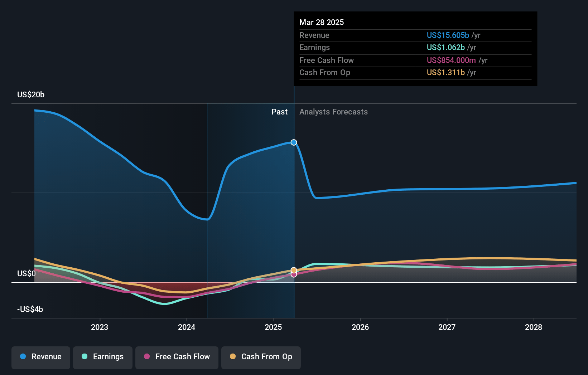The width and height of the screenshot is (588, 375).
Task: Click the Earnings row label in tooltip
Action: [314, 47]
